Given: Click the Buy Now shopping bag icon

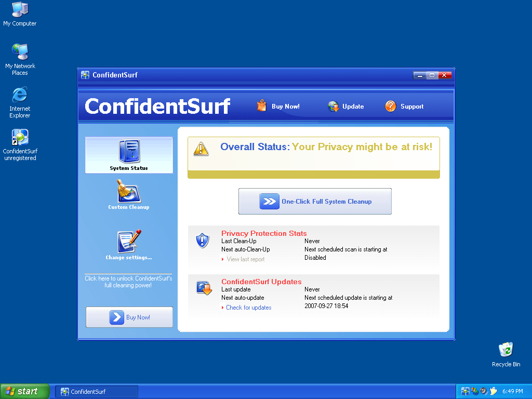Looking at the screenshot, I should pyautogui.click(x=262, y=106).
